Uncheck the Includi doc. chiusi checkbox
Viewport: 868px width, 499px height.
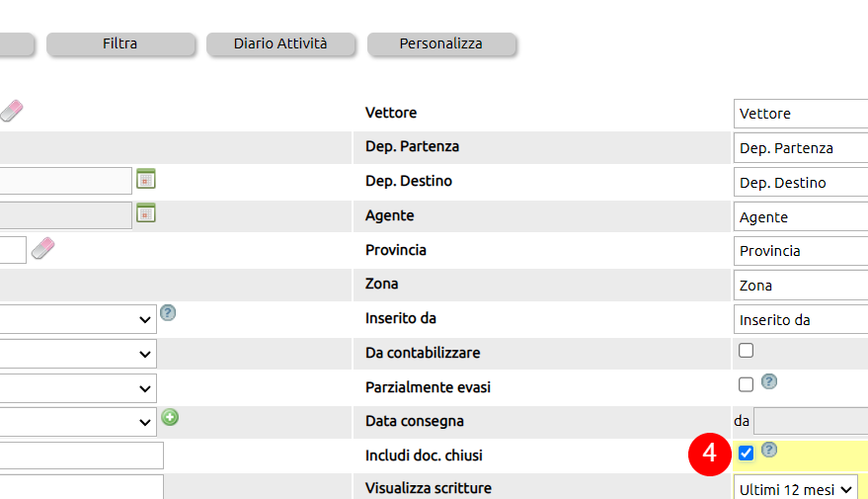[x=746, y=453]
